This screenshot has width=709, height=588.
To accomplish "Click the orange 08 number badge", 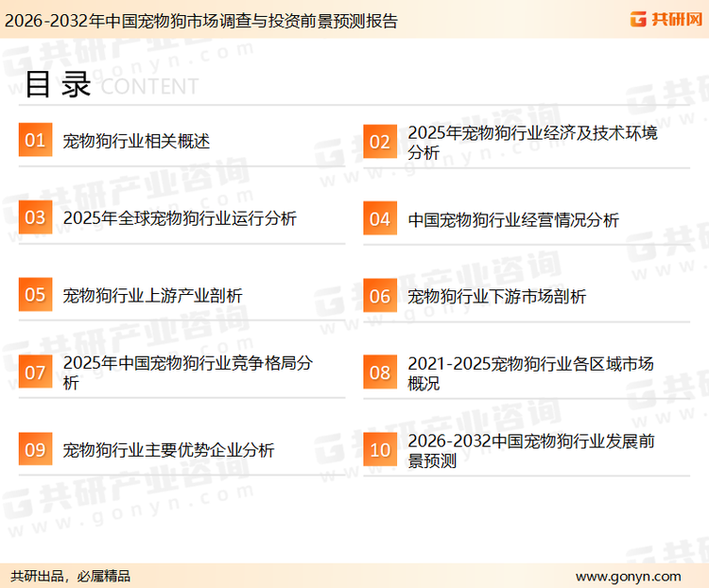I will (x=380, y=372).
